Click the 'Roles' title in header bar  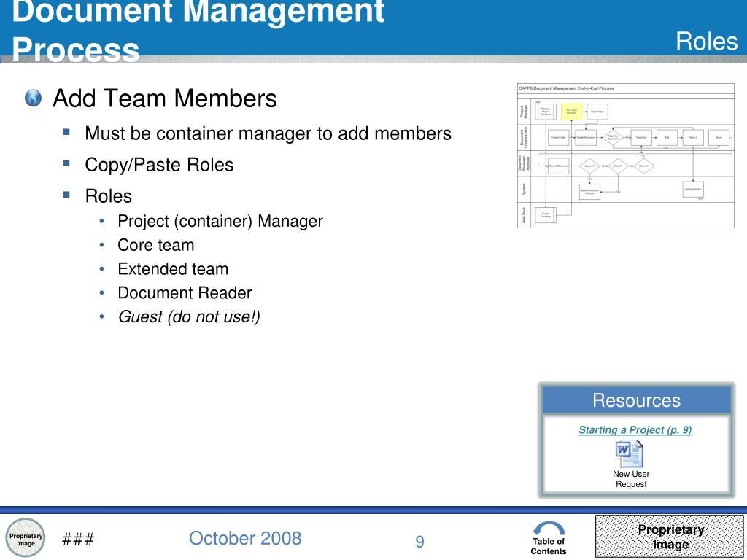click(x=706, y=42)
